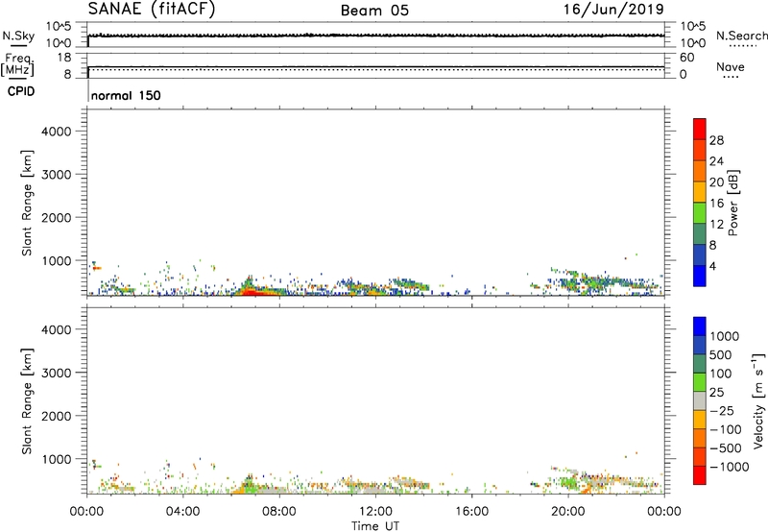The width and height of the screenshot is (768, 532).
Task: Select the grey −25 to 25 Velocity swatch
Action: [700, 401]
